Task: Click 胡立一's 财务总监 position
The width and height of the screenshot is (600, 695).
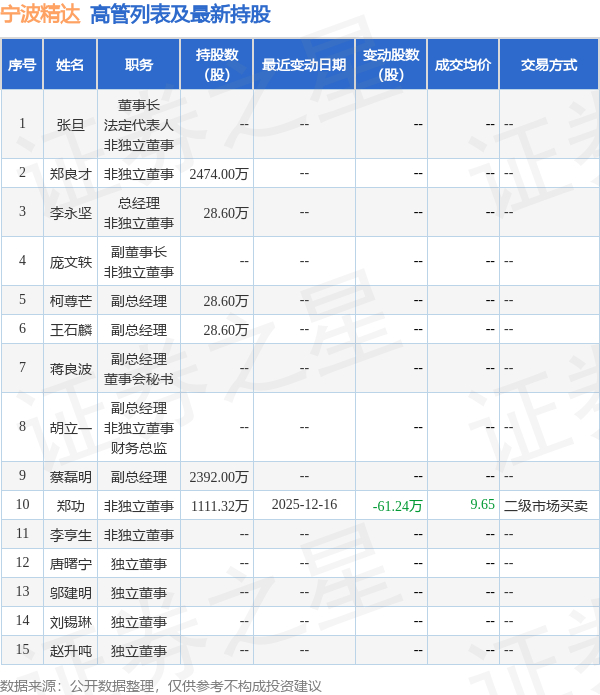Action: pos(139,448)
